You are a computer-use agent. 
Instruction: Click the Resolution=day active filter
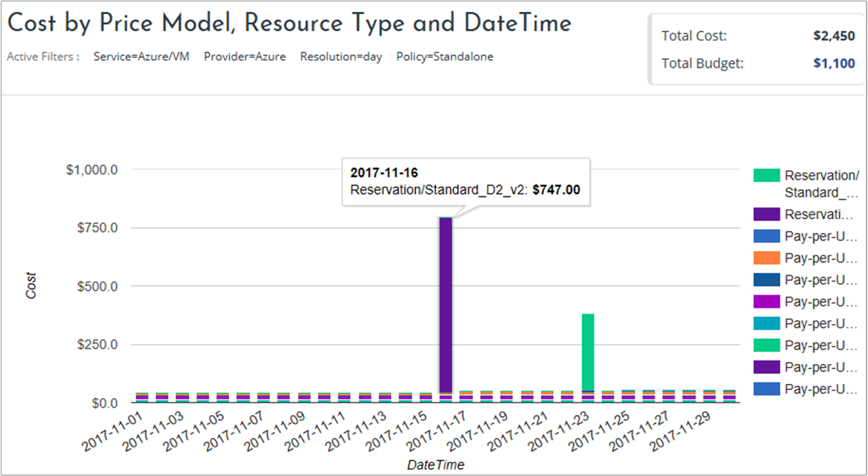pyautogui.click(x=341, y=56)
